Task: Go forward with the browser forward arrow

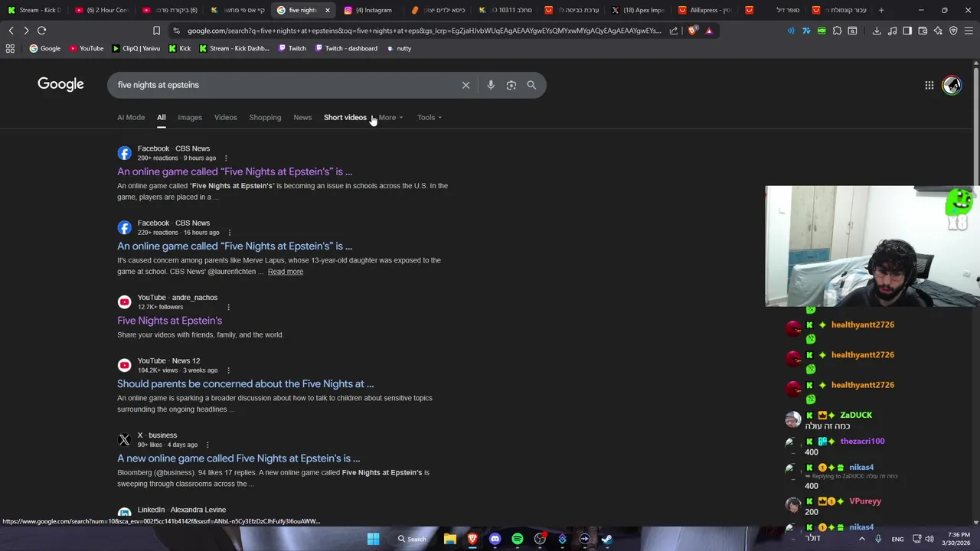Action: click(x=26, y=31)
